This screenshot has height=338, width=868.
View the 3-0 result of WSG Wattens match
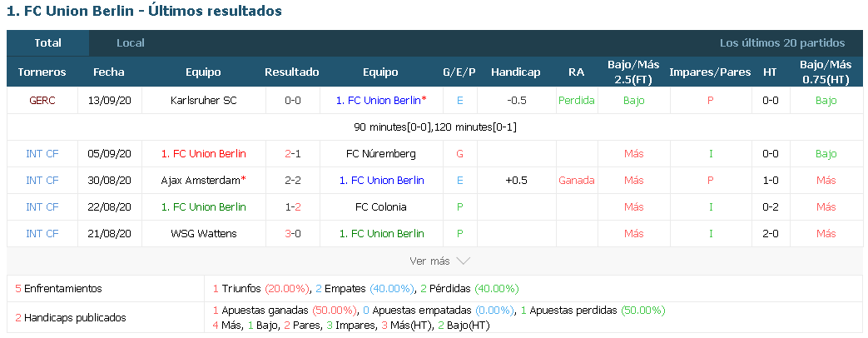(x=292, y=233)
